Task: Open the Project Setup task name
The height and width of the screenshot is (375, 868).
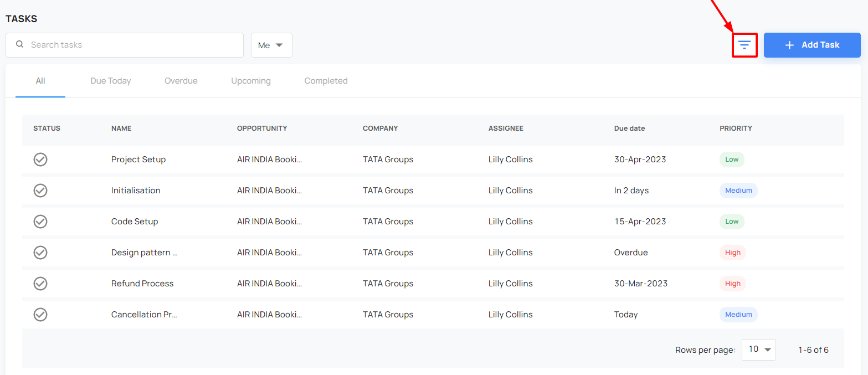Action: (138, 160)
